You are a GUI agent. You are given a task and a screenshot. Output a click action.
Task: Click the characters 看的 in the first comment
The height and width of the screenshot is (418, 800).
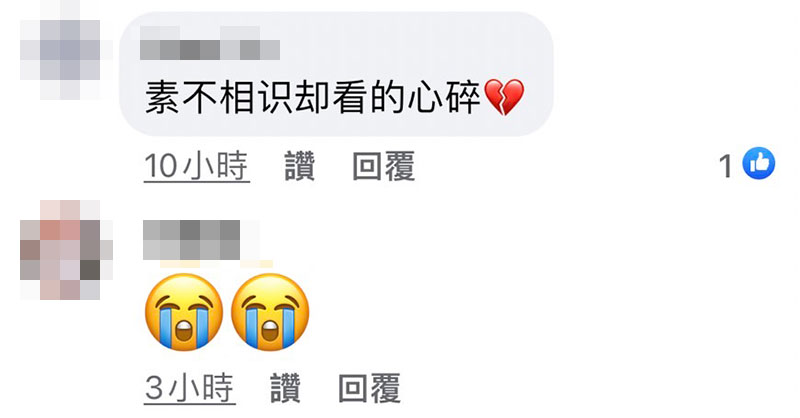369,97
